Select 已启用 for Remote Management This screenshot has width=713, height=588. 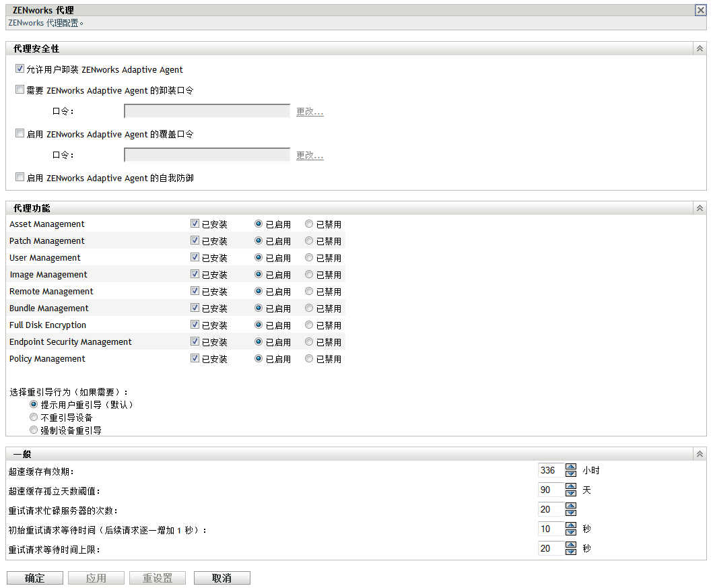click(x=259, y=291)
